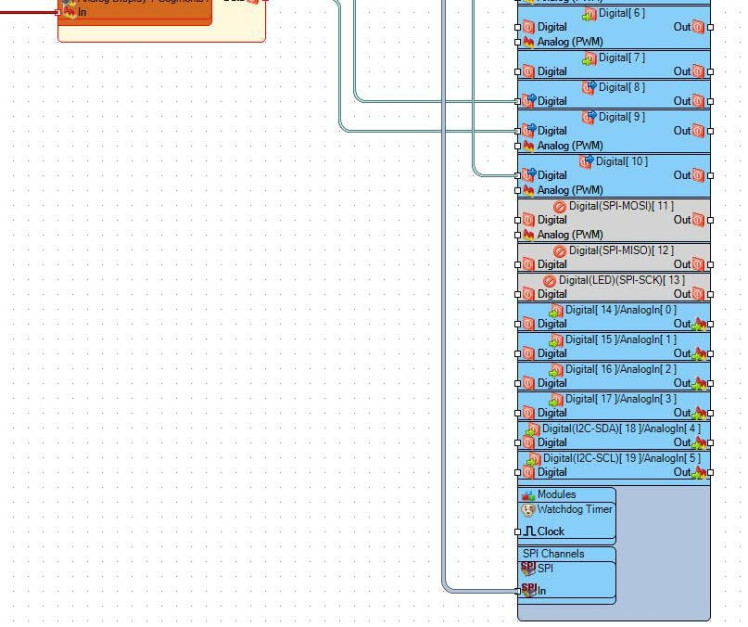Click the Out icon of Digital[ 14 ]/AnalogIn[ 0 ]
748x627 pixels.
pos(699,324)
